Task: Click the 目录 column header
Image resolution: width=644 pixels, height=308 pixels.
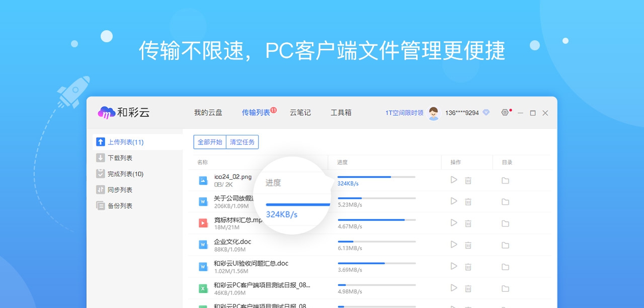Action: pos(507,162)
